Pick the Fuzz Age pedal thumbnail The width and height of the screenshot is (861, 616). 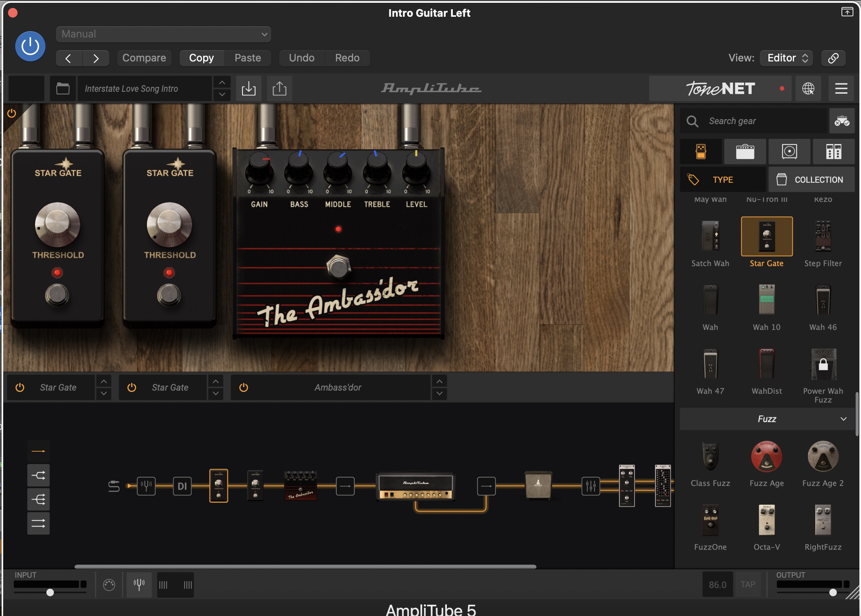click(x=766, y=457)
